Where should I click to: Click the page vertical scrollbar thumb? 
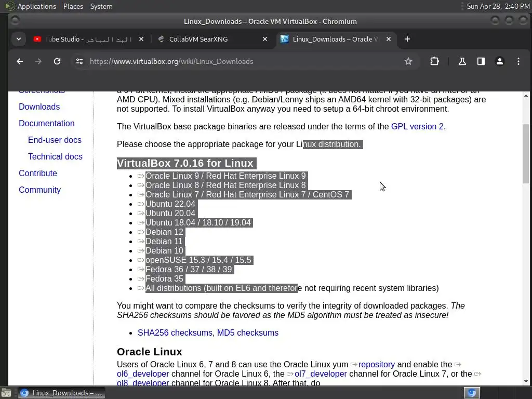pyautogui.click(x=526, y=154)
